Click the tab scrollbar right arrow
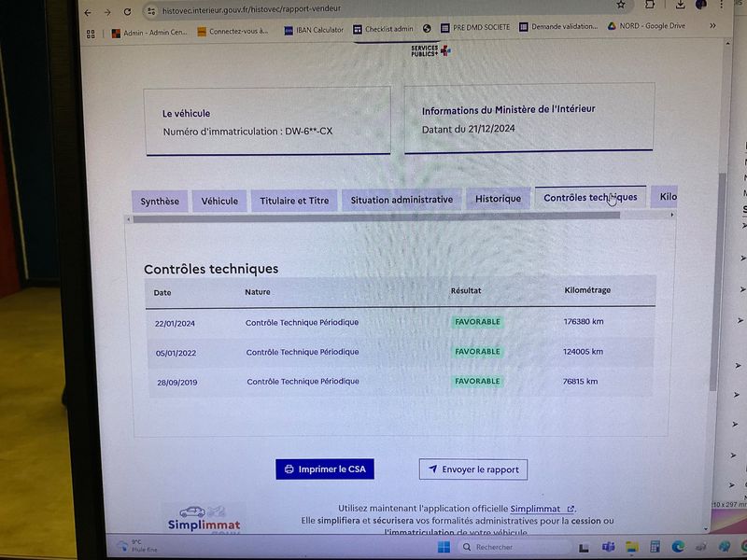The image size is (747, 560). [671, 215]
